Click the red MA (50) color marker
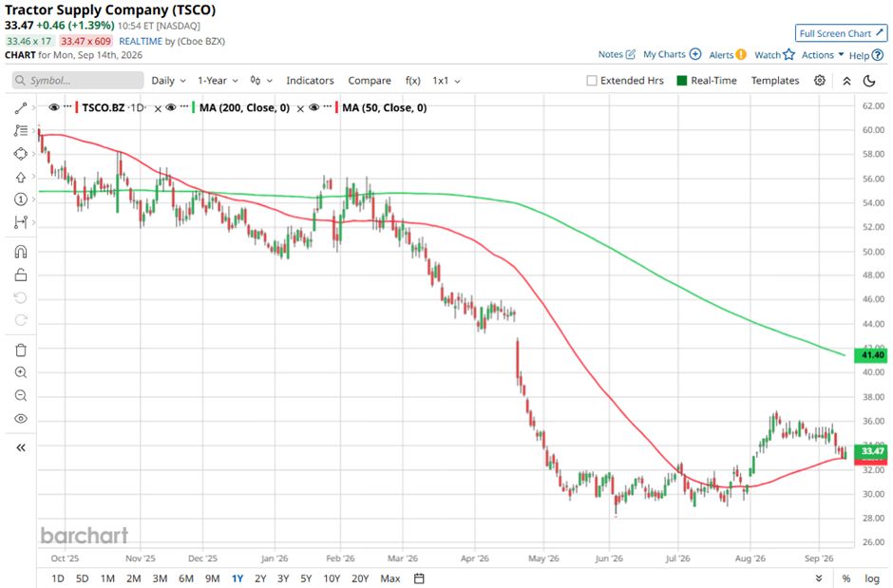893x588 pixels. click(x=336, y=107)
